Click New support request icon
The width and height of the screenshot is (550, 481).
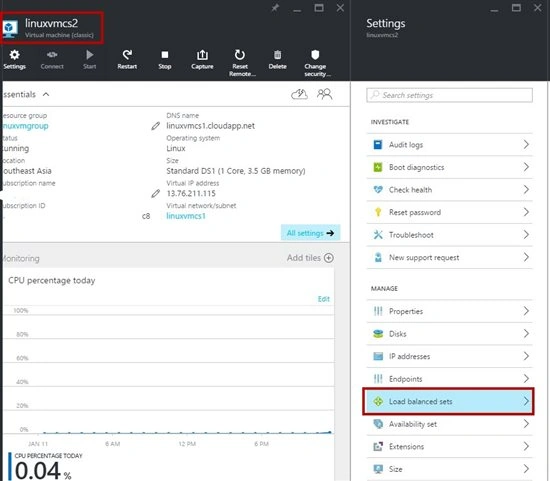(x=378, y=257)
